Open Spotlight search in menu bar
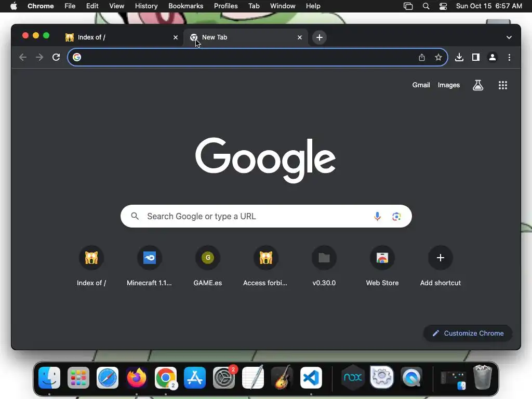The image size is (532, 399). point(426,6)
